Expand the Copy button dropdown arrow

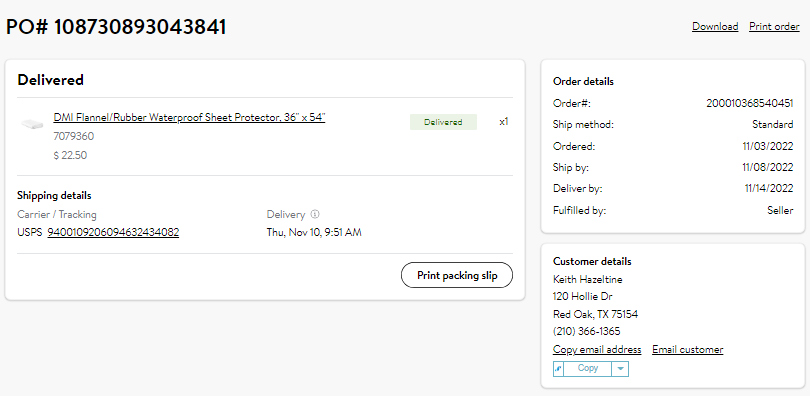[x=620, y=369]
